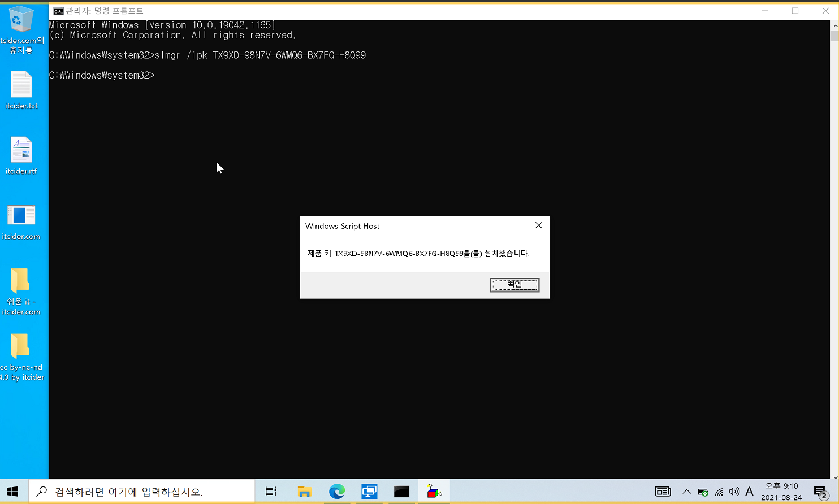Click the battery or safely-remove tray icon
Viewport: 839px width, 504px height.
click(703, 492)
